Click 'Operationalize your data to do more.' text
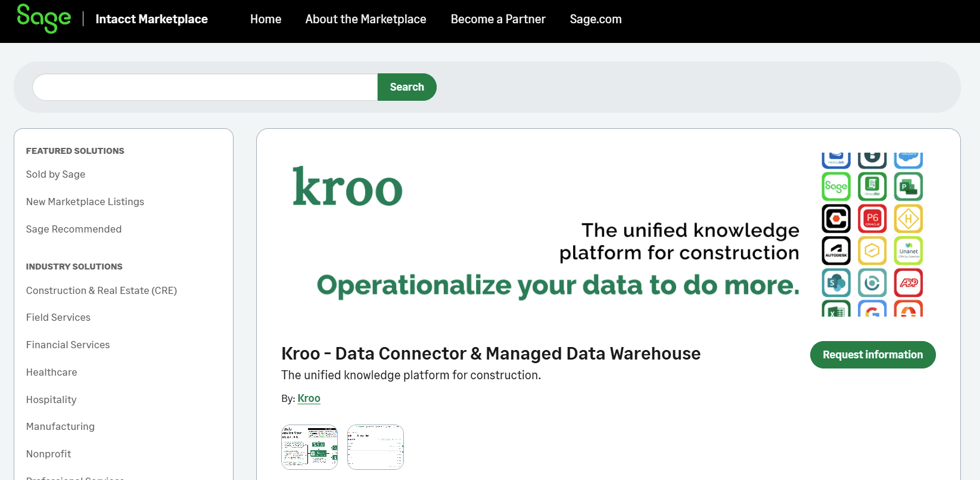The image size is (980, 480). click(x=558, y=286)
